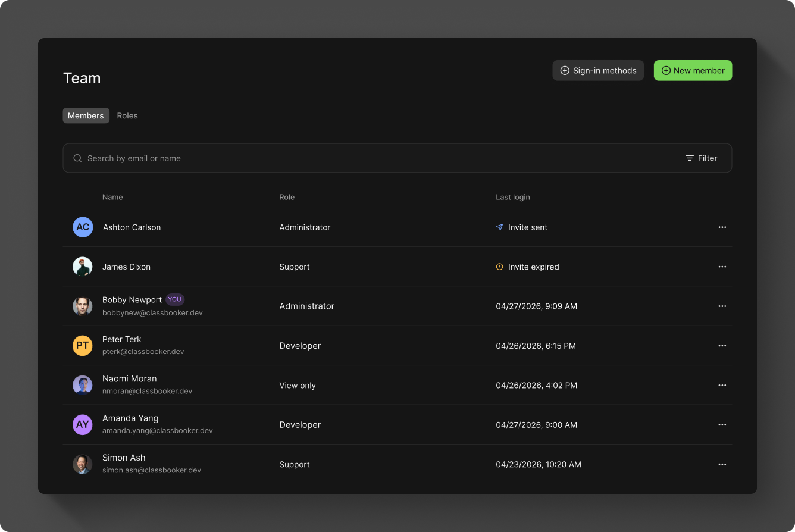Open more options for Amanda Yang
The image size is (795, 532).
click(x=722, y=425)
